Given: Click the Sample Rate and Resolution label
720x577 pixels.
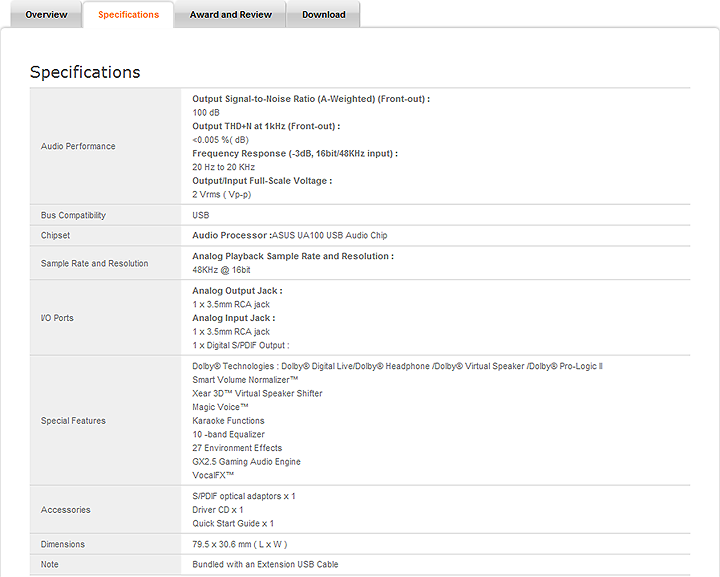Looking at the screenshot, I should point(94,264).
